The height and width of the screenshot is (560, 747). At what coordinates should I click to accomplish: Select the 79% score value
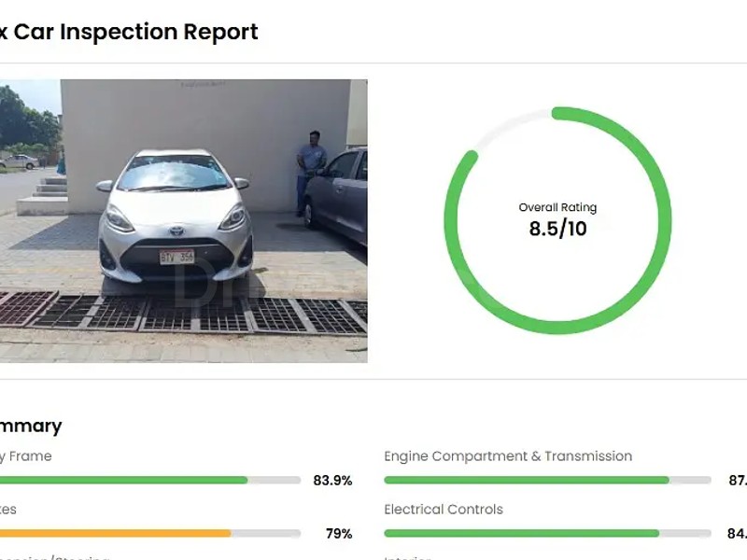(x=338, y=534)
